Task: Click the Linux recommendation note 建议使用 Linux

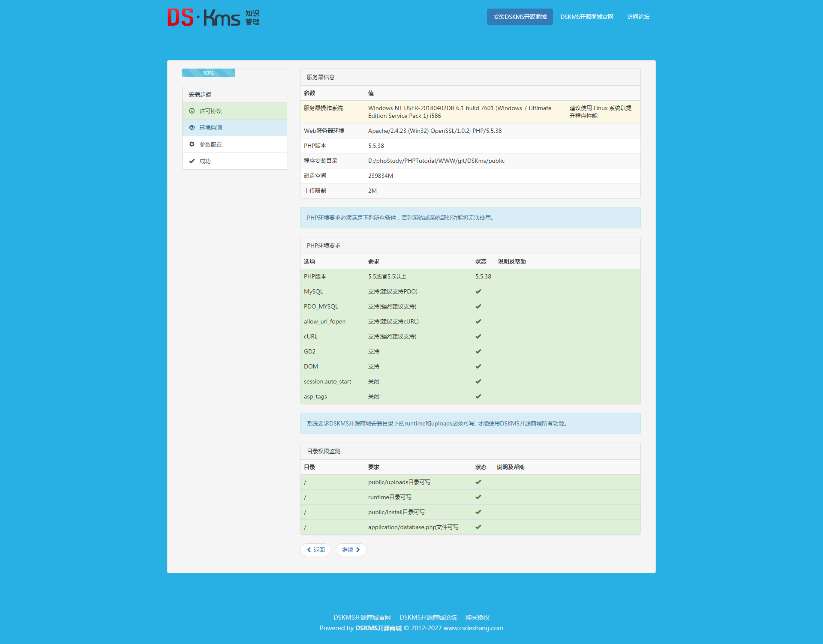Action: point(601,112)
